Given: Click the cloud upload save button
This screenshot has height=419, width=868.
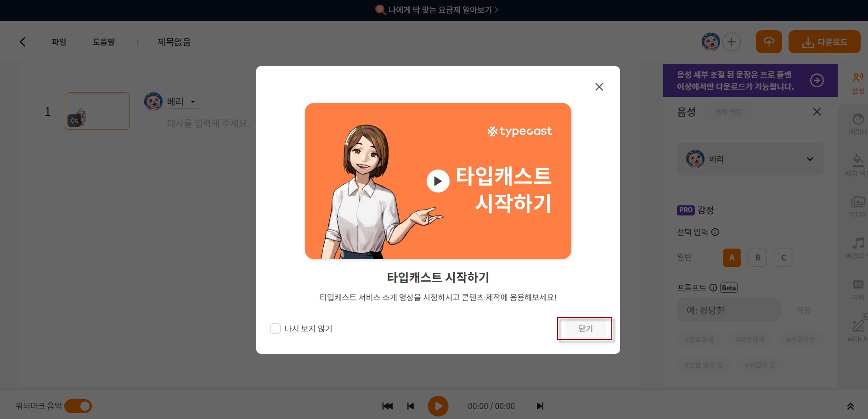Looking at the screenshot, I should tap(769, 42).
